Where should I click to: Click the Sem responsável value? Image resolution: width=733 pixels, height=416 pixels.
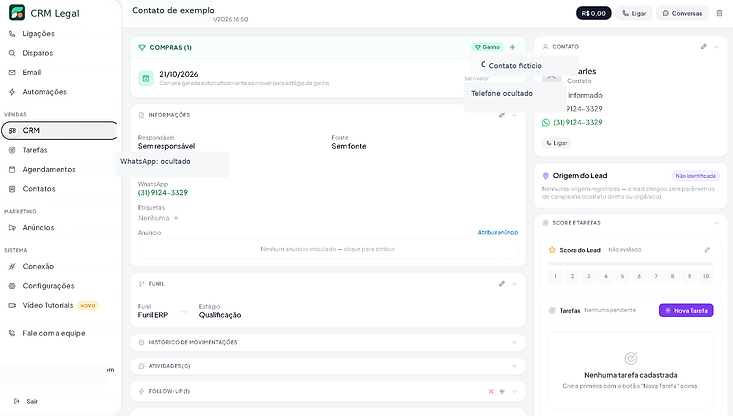[x=166, y=146]
